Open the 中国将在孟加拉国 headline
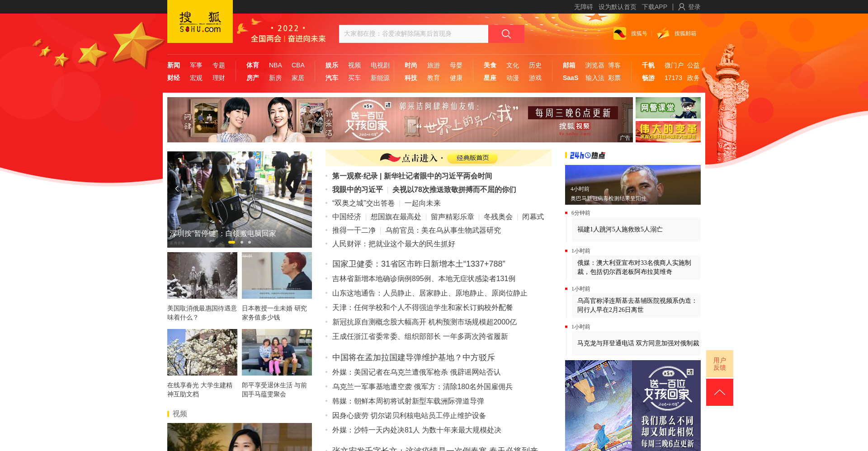The image size is (868, 451). click(414, 357)
